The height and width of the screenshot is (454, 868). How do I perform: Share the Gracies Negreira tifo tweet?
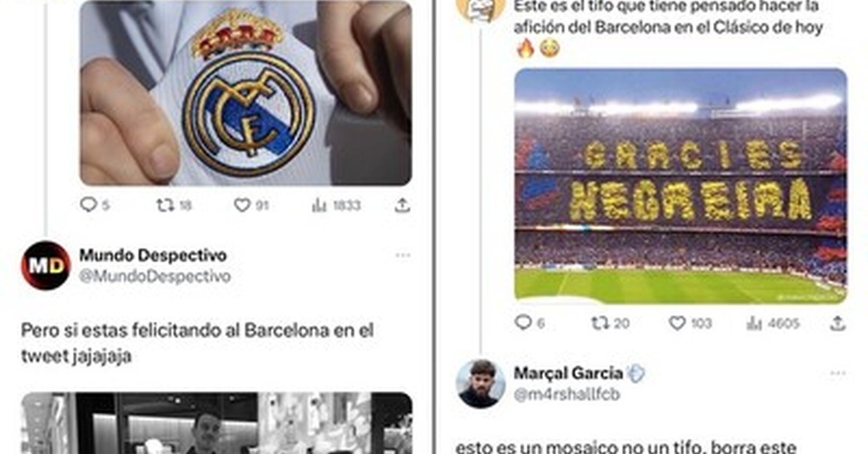pos(837,323)
